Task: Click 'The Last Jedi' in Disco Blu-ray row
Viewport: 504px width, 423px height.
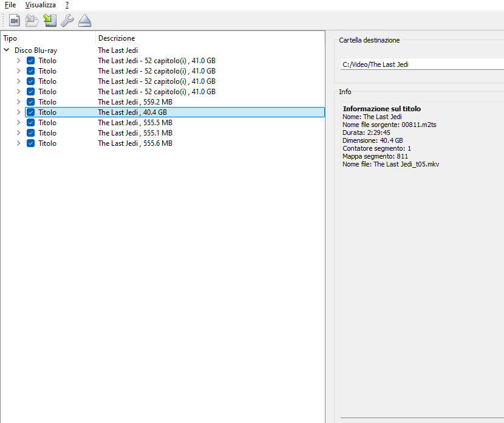Action: 118,50
